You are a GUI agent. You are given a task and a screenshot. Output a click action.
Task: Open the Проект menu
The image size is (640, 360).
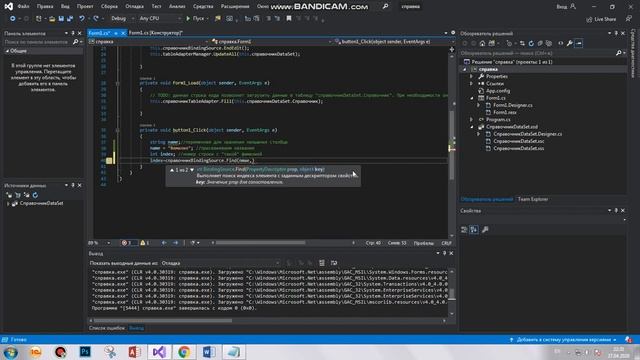point(85,7)
